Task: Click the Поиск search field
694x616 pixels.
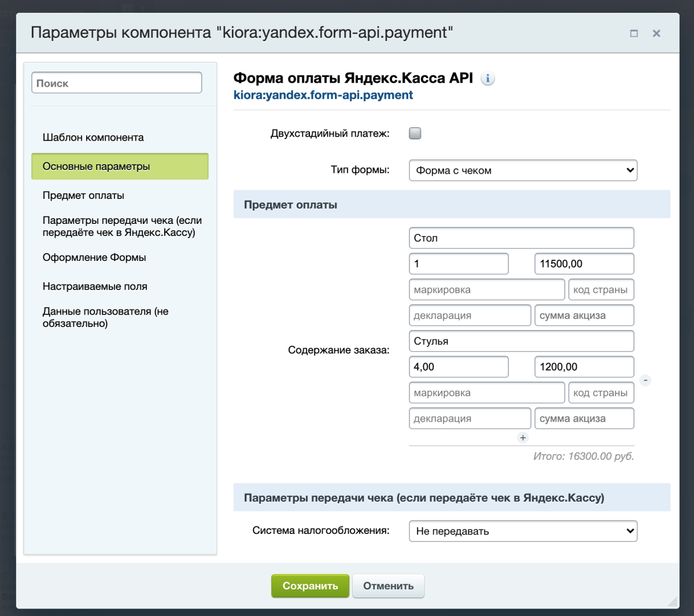Action: point(116,83)
